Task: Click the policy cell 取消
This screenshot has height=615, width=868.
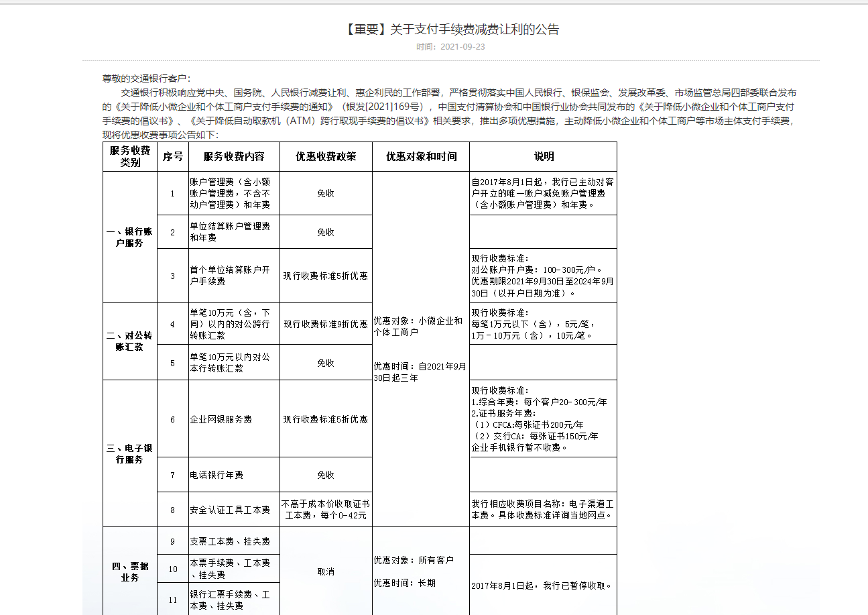Action: click(x=326, y=571)
